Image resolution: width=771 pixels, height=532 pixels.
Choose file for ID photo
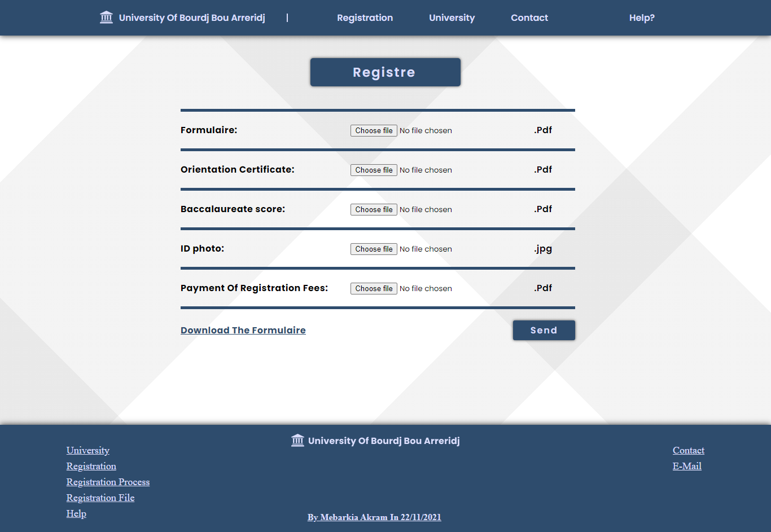[x=374, y=249]
